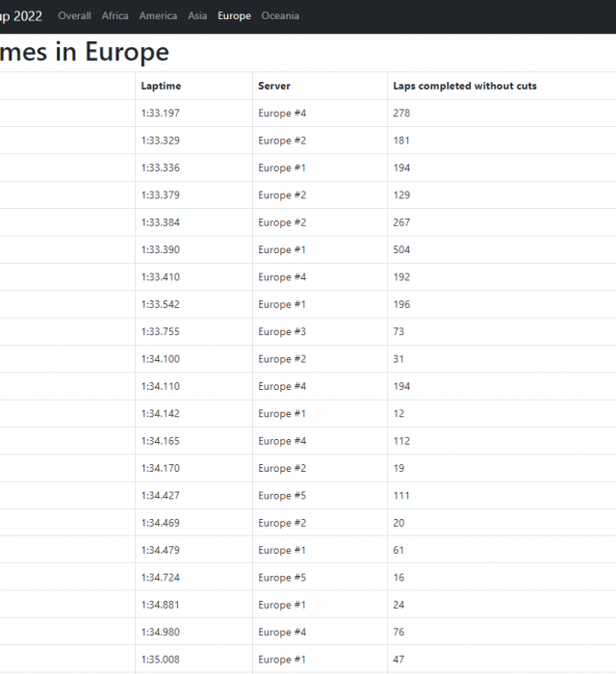Switch to the Africa region tab
Screen dimensions: 616x674
pyautogui.click(x=115, y=16)
